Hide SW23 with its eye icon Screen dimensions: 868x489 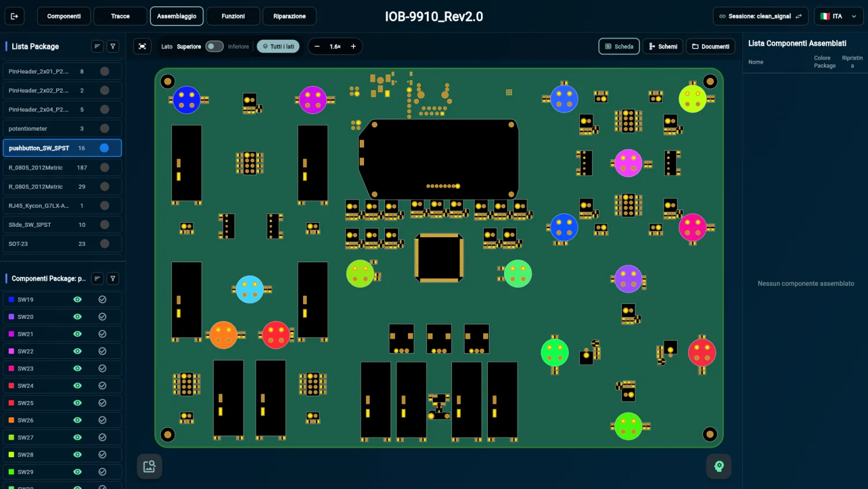click(78, 368)
